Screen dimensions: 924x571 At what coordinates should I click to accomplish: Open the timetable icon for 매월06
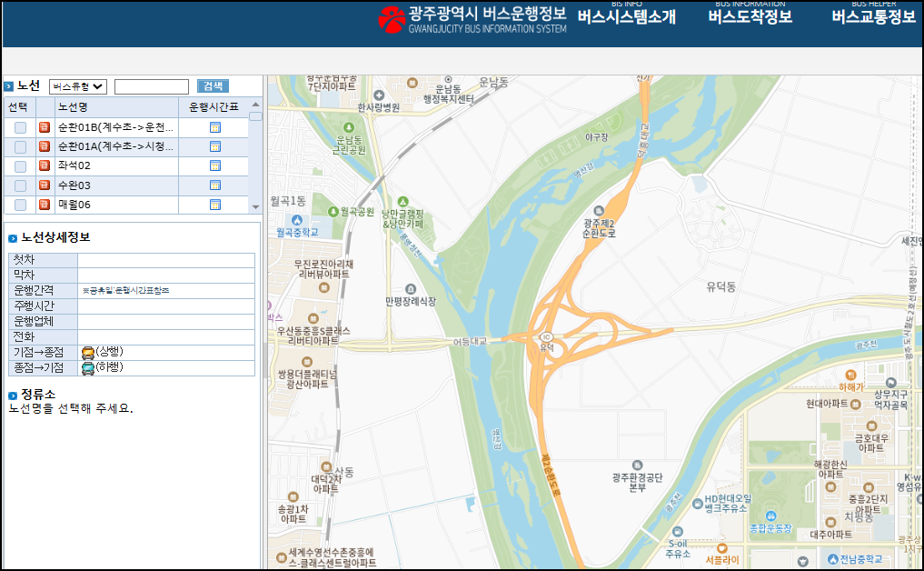(215, 205)
